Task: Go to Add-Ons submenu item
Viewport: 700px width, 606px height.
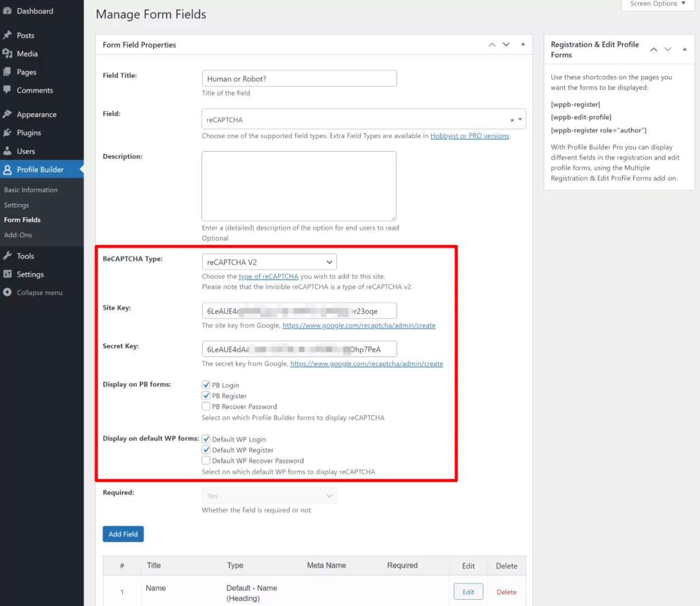Action: coord(18,235)
